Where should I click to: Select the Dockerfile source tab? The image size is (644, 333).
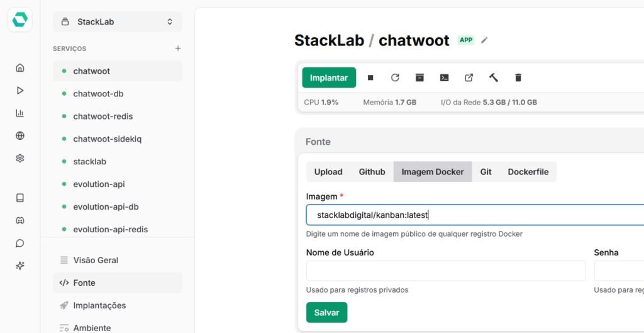528,172
